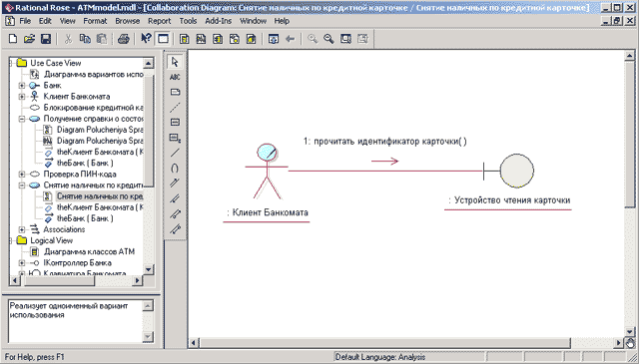This screenshot has height=364, width=639.
Task: Collapse the Получение справки tree node
Action: 22,119
